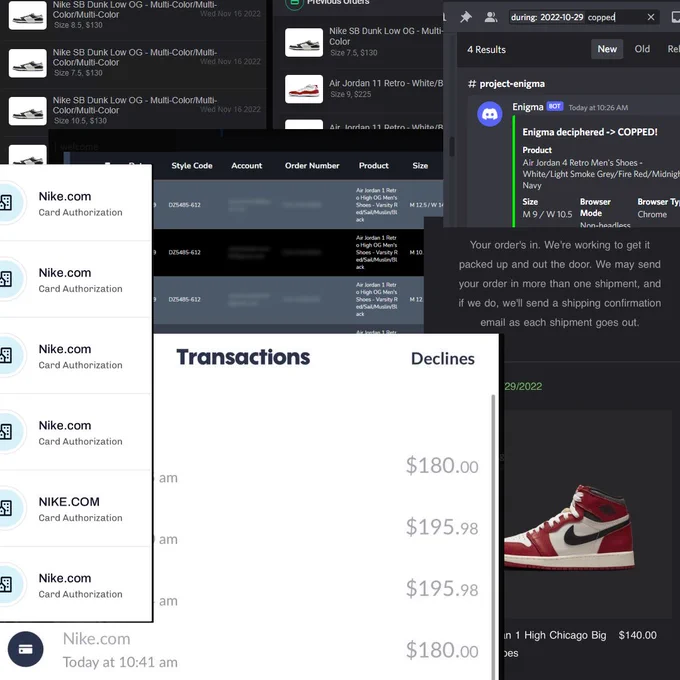Click the Enigma bot username
Image resolution: width=680 pixels, height=680 pixels.
(x=527, y=107)
